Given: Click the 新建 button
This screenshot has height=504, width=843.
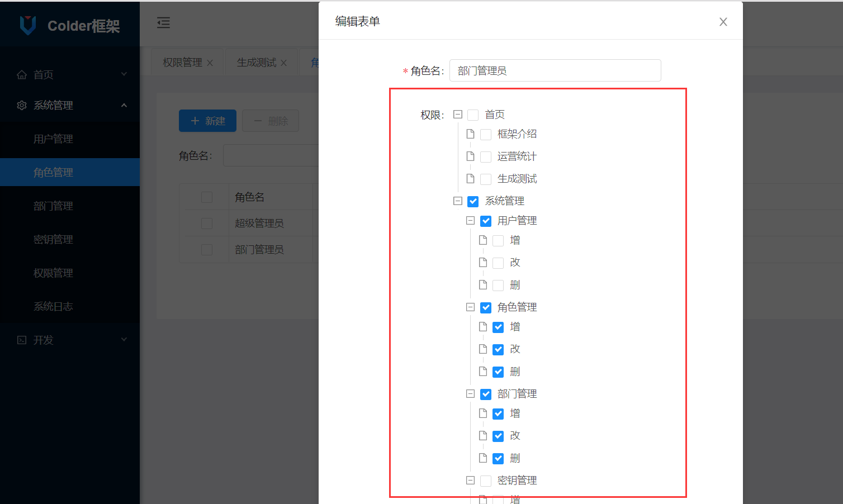Looking at the screenshot, I should [x=207, y=121].
